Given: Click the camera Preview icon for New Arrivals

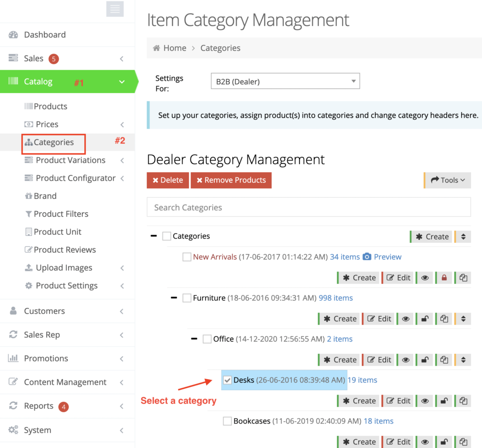Looking at the screenshot, I should (x=367, y=257).
